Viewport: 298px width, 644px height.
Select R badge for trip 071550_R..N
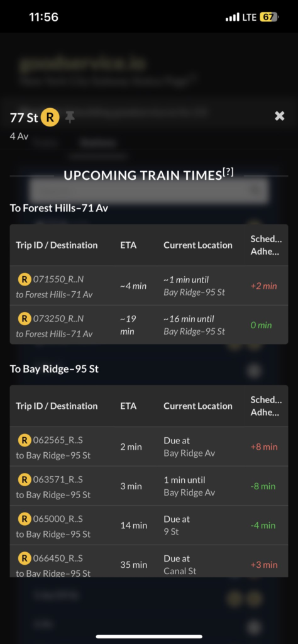[25, 280]
